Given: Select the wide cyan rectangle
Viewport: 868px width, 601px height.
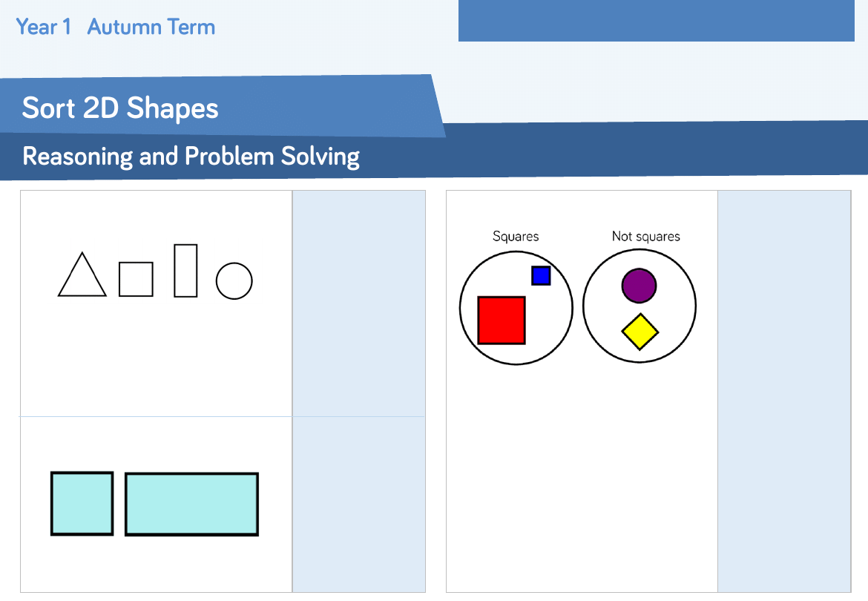Looking at the screenshot, I should [x=191, y=504].
